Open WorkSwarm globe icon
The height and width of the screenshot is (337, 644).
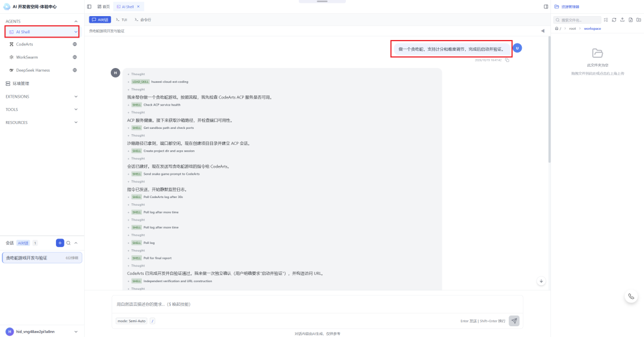tap(75, 57)
